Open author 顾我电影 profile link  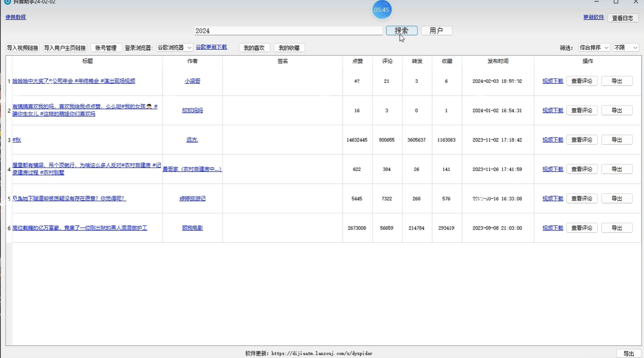point(192,228)
